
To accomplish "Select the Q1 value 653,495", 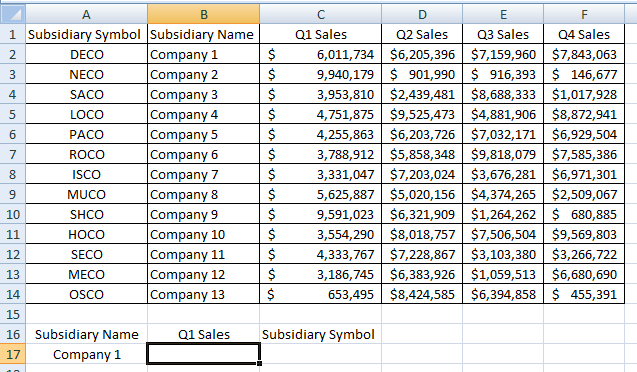I will pos(321,294).
